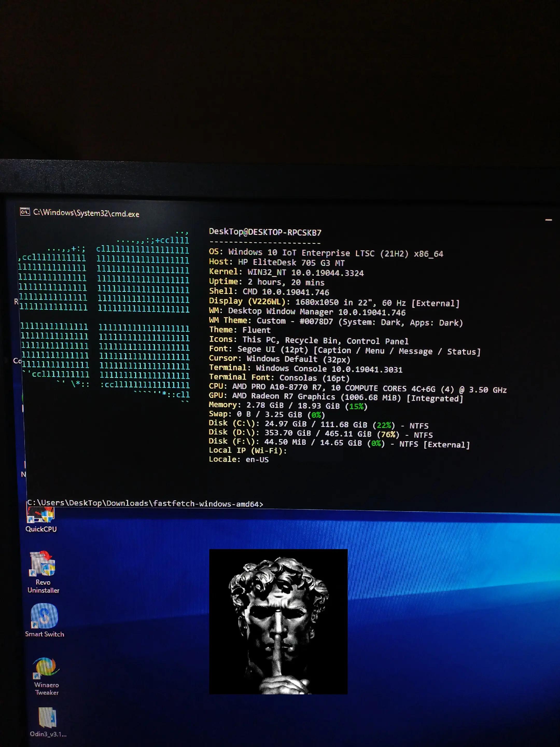The height and width of the screenshot is (747, 560).
Task: Select the DeskTop@DESKTOP-RPCSKB7 header text
Action: click(265, 232)
